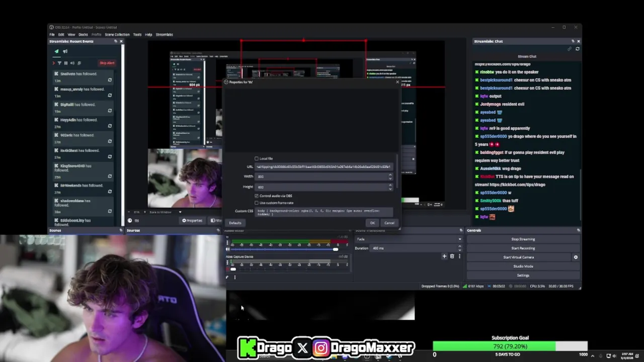Replay the KingSteve4040 follow alert
Viewport: 644px width, 362px height.
tap(110, 176)
